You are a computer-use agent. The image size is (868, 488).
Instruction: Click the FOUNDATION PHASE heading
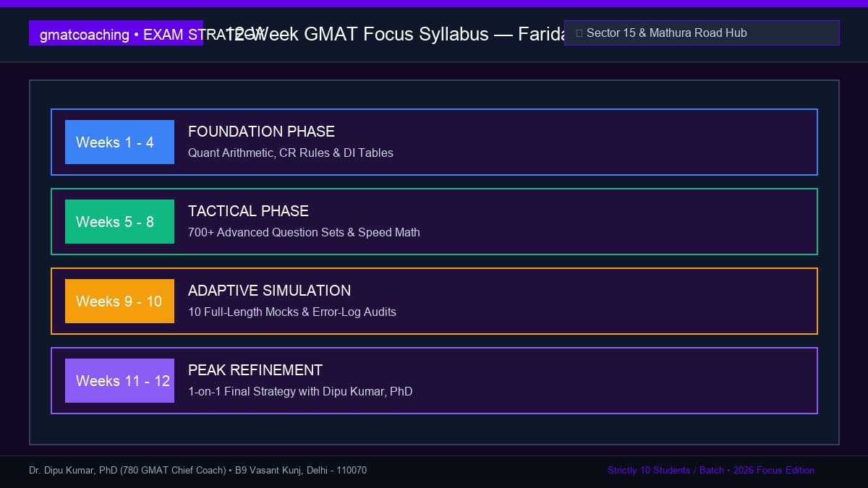coord(261,132)
